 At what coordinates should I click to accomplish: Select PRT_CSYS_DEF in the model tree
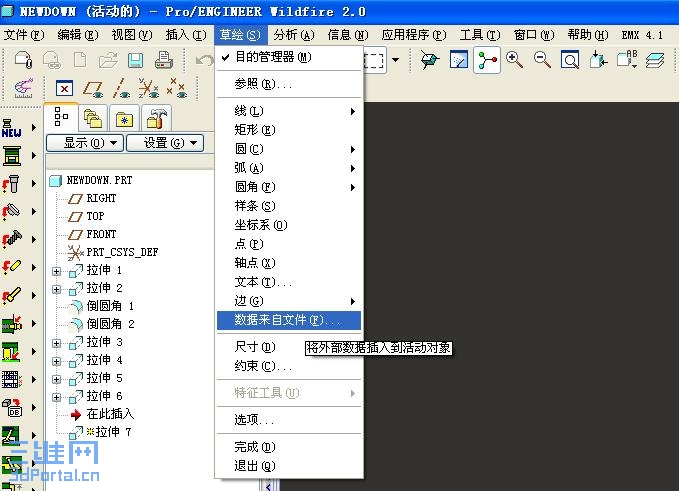(x=122, y=252)
